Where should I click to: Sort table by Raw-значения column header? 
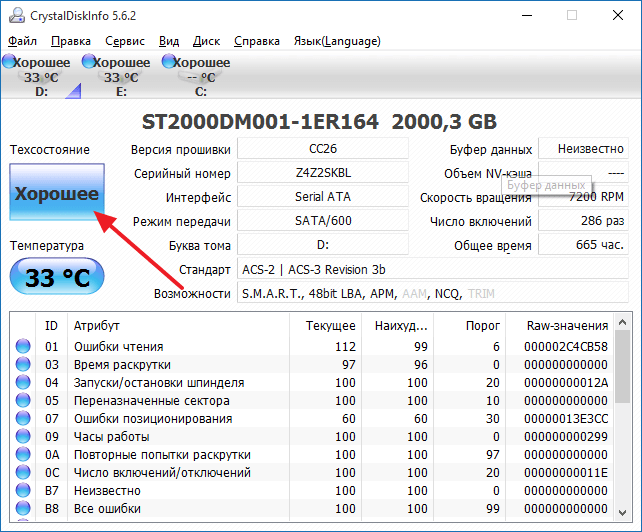[567, 325]
